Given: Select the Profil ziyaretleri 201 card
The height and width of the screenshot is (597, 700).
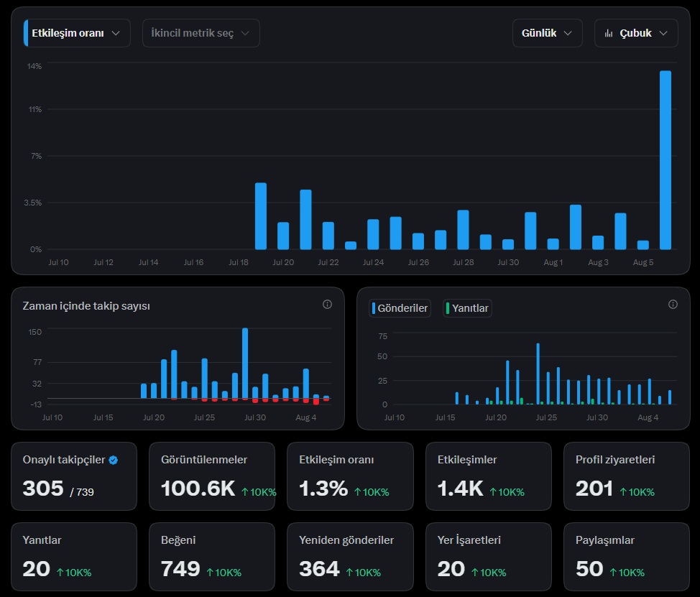Looking at the screenshot, I should pos(627,476).
